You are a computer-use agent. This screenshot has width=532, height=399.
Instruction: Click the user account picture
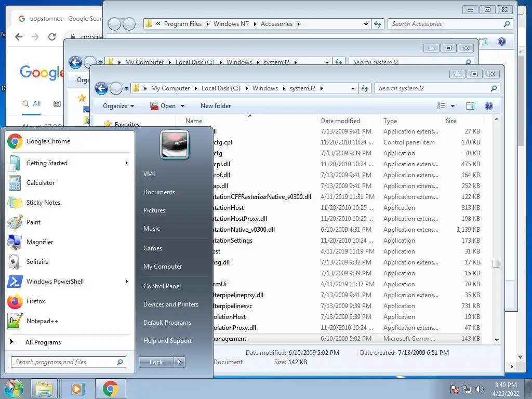coord(175,145)
